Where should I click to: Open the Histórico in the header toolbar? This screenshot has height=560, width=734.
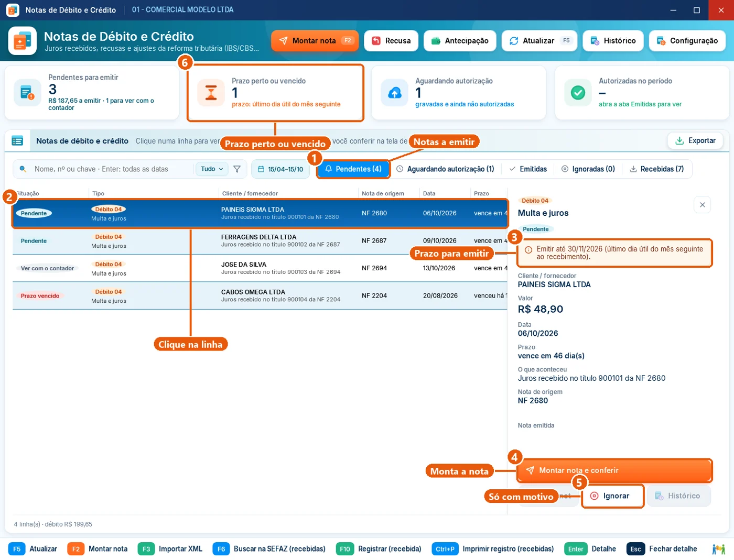click(613, 41)
